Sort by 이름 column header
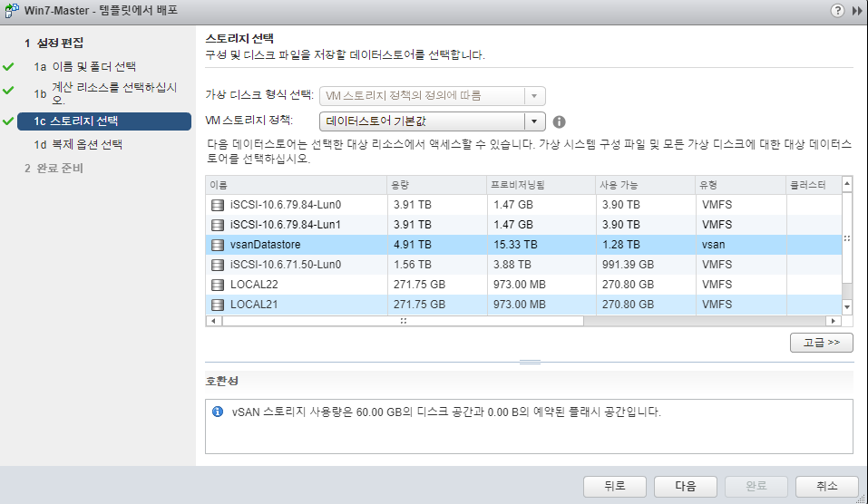 pos(297,185)
